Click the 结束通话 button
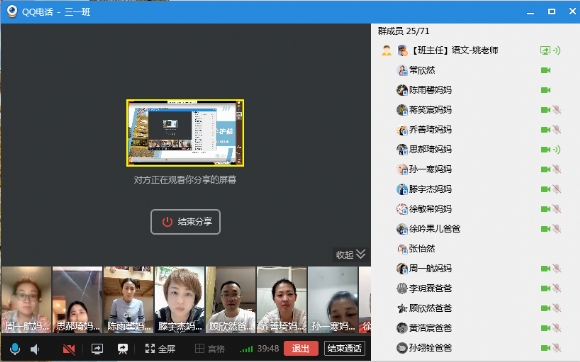The image size is (580, 362). tap(344, 348)
